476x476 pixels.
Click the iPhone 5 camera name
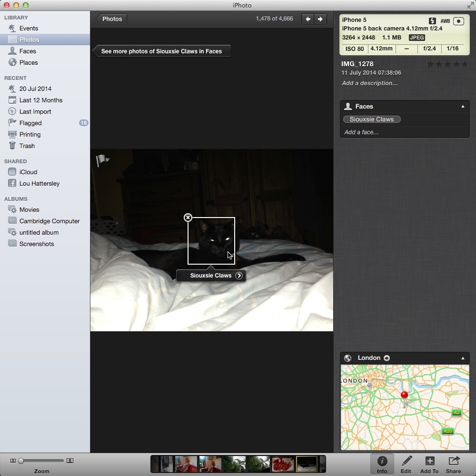354,20
